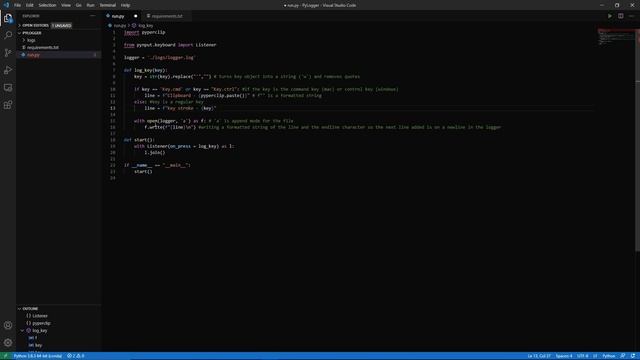Click line number 18 in gutter
Viewport: 640px width, 360px height.
click(113, 140)
